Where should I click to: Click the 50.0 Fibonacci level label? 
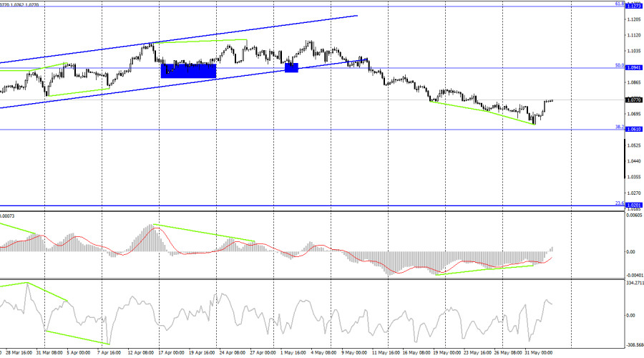click(620, 65)
